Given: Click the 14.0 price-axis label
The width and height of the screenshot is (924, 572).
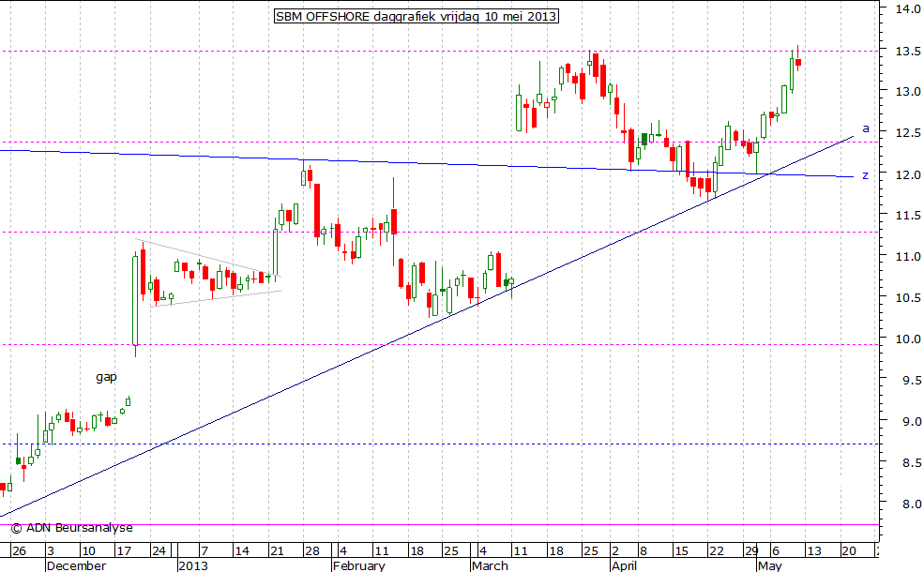Looking at the screenshot, I should coord(909,8).
